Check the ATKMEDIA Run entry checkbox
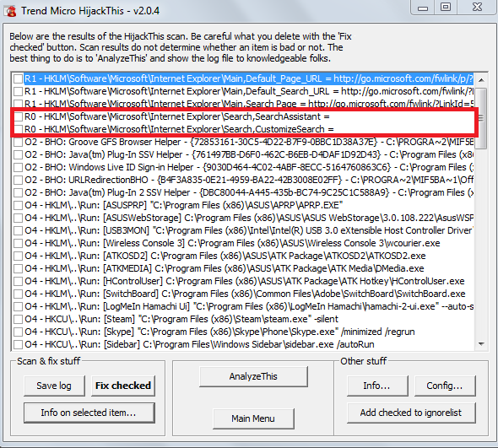The image size is (498, 448). (19, 268)
